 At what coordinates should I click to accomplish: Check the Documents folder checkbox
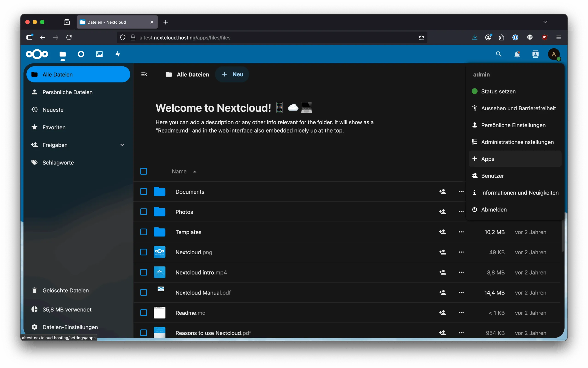tap(144, 192)
